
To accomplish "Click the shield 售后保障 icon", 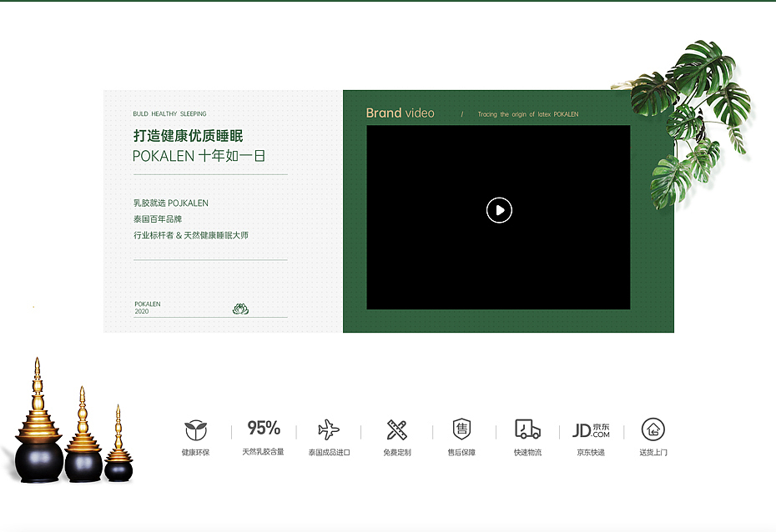I will [x=461, y=429].
